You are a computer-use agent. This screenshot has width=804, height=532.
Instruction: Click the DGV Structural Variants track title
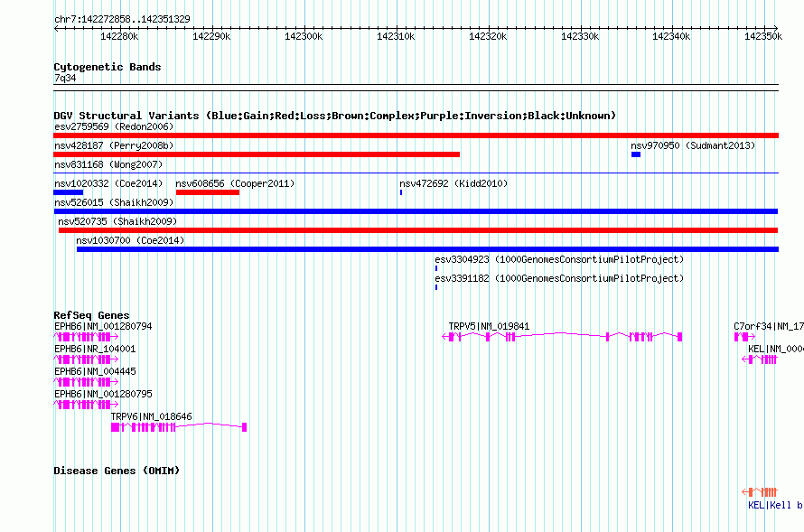click(335, 116)
